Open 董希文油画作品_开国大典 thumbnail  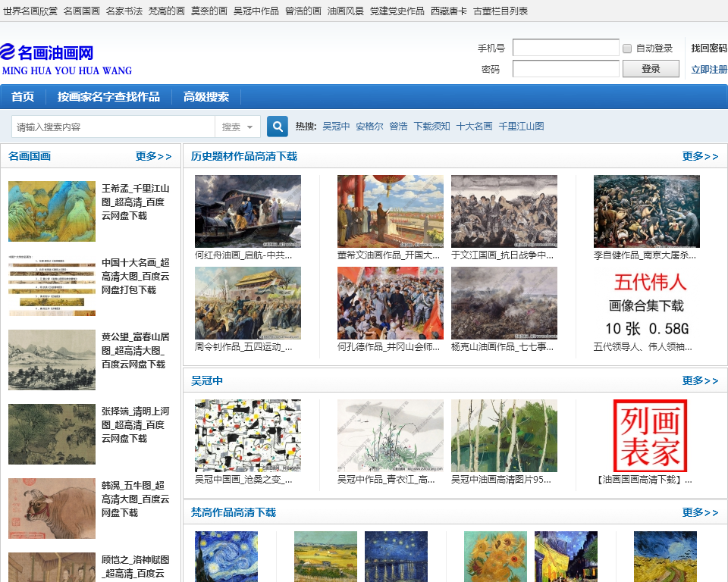point(391,211)
